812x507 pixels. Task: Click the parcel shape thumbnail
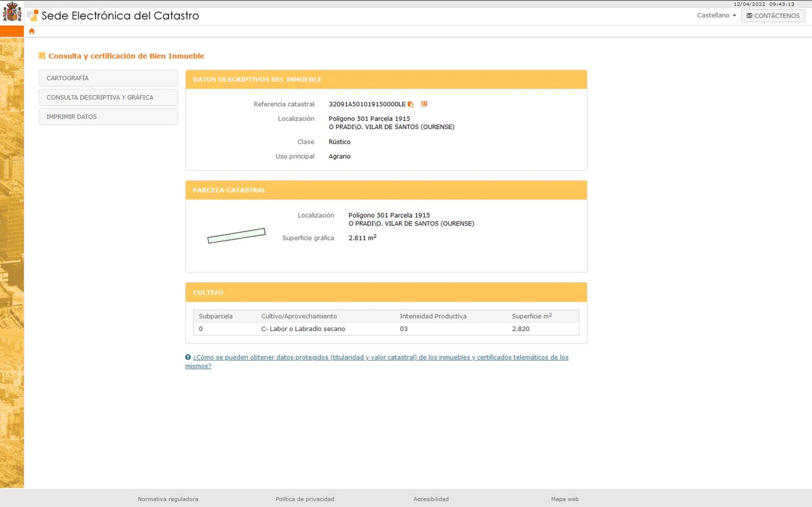[236, 236]
